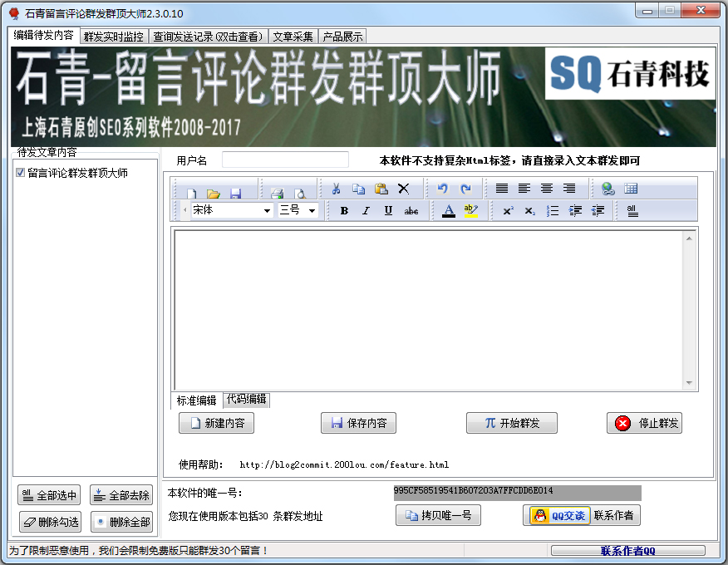Open the 三号 font size dropdown
Screen dimensions: 728x565
[312, 210]
